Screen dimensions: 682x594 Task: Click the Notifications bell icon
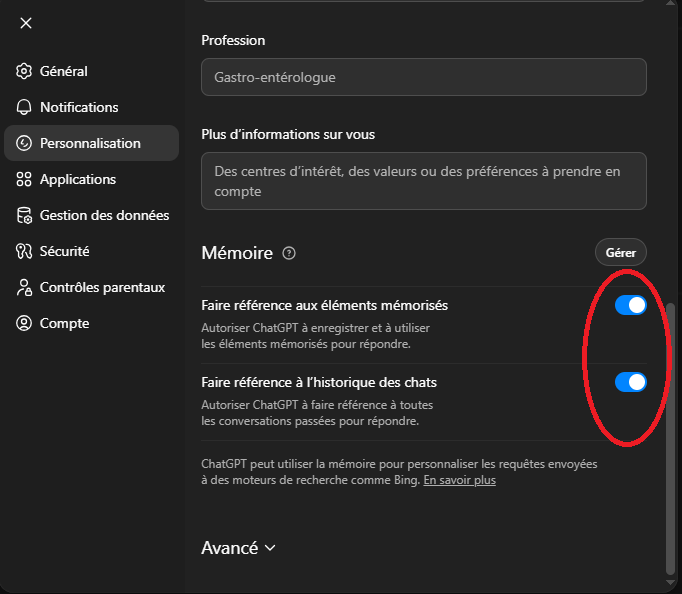click(x=24, y=107)
